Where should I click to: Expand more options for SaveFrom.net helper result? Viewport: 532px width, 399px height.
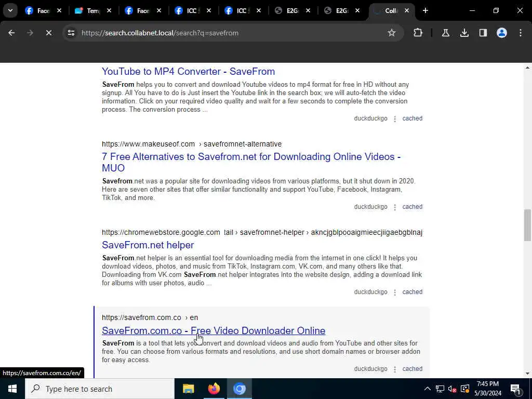click(395, 292)
